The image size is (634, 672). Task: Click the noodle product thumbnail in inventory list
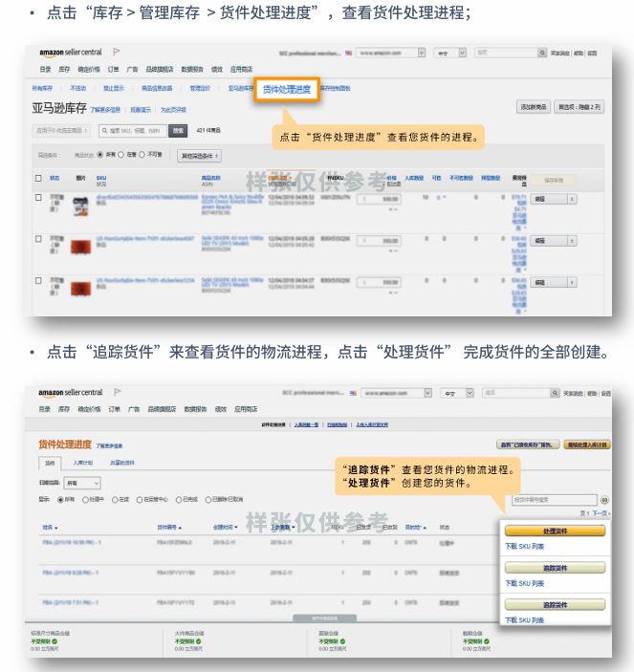coord(80,206)
